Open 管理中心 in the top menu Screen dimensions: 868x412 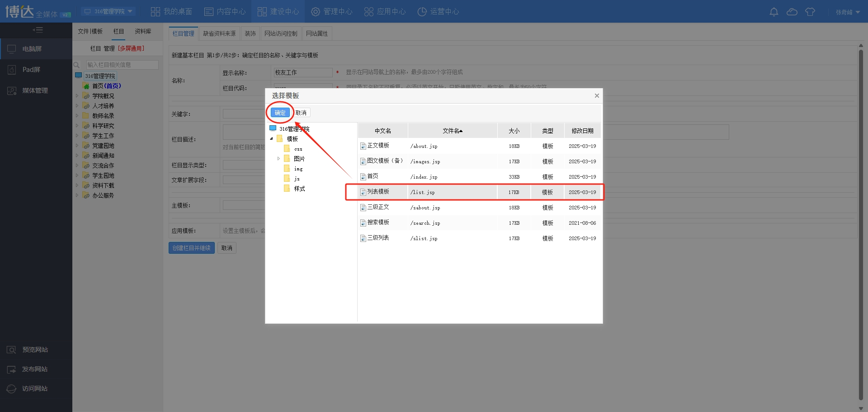(331, 11)
